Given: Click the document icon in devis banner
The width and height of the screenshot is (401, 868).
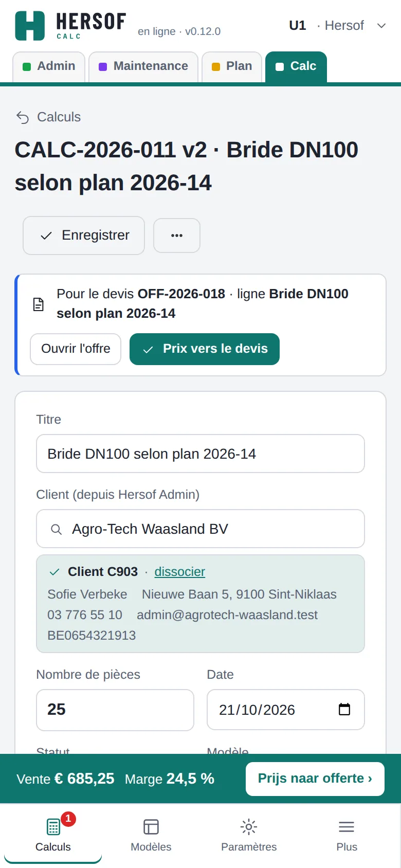Looking at the screenshot, I should click(x=39, y=304).
